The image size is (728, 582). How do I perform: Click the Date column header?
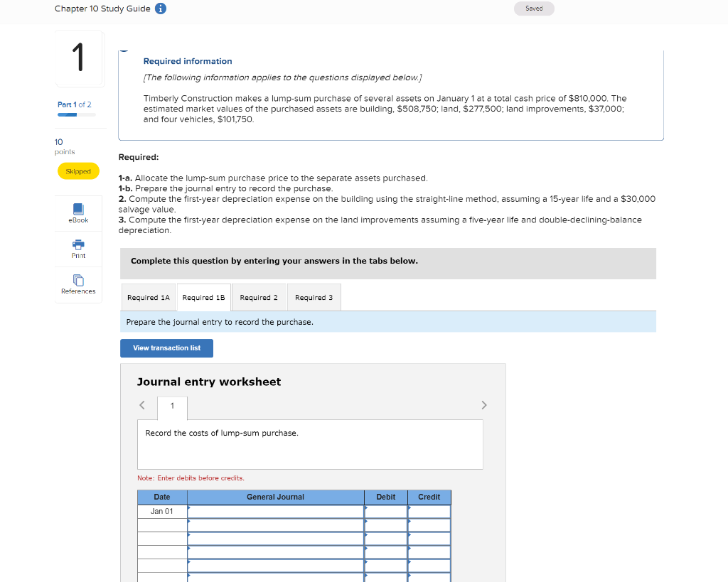point(162,497)
